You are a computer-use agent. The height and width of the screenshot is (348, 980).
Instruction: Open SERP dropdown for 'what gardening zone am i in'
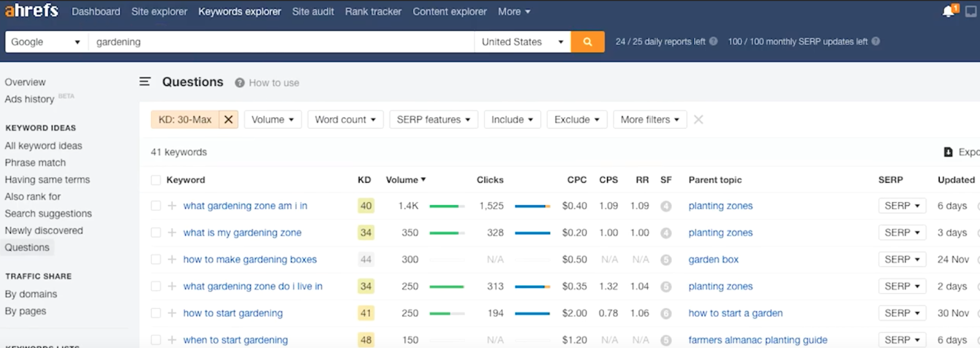click(x=902, y=206)
